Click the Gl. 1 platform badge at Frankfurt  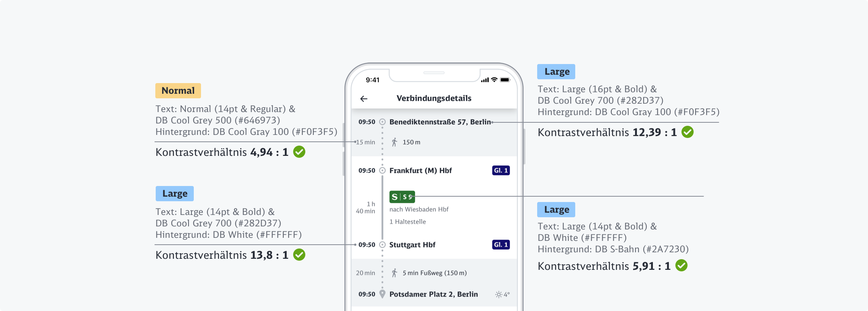coord(501,170)
